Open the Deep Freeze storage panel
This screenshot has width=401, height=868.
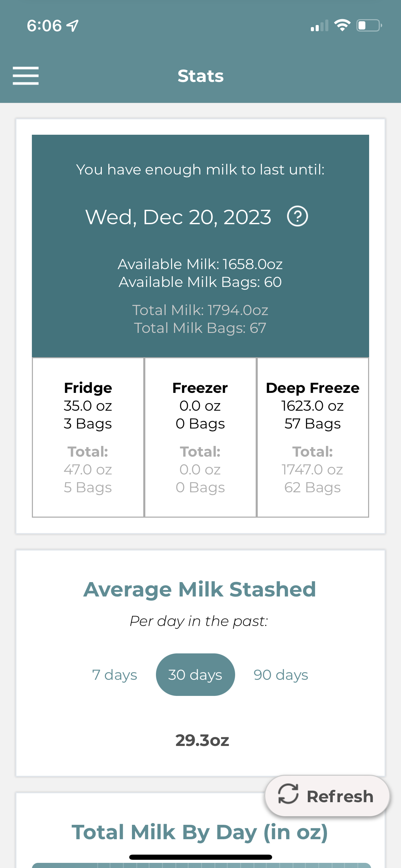(x=313, y=437)
